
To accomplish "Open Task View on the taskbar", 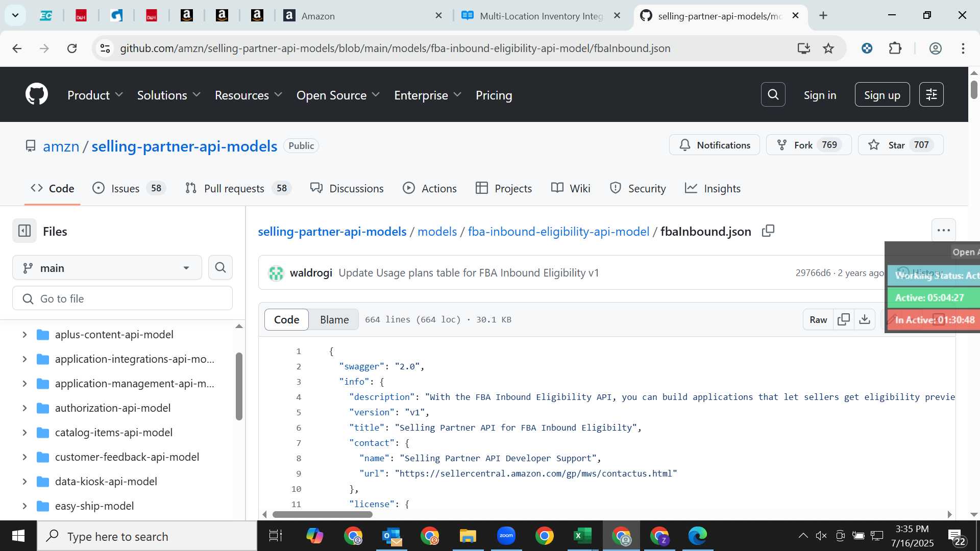I will pos(276,536).
